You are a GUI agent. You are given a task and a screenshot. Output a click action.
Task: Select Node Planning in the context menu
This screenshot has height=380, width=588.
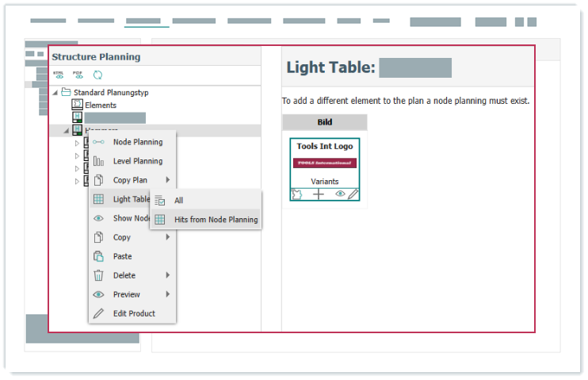(x=137, y=142)
